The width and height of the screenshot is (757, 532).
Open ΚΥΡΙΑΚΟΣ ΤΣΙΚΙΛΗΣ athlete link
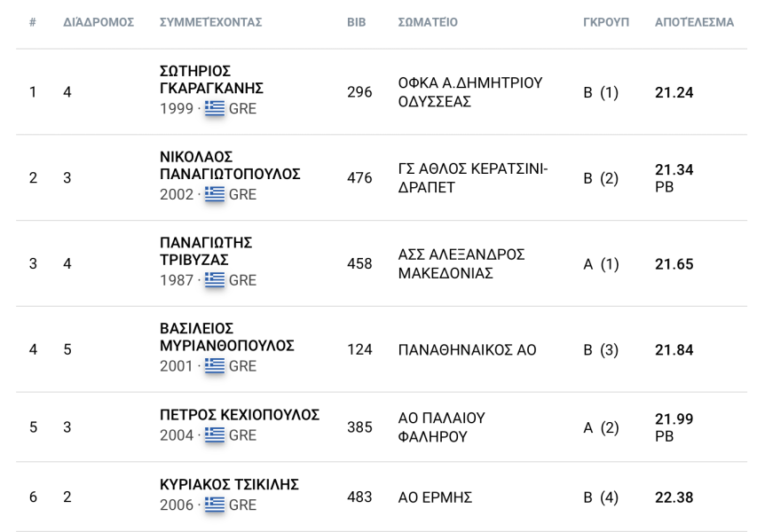point(229,484)
